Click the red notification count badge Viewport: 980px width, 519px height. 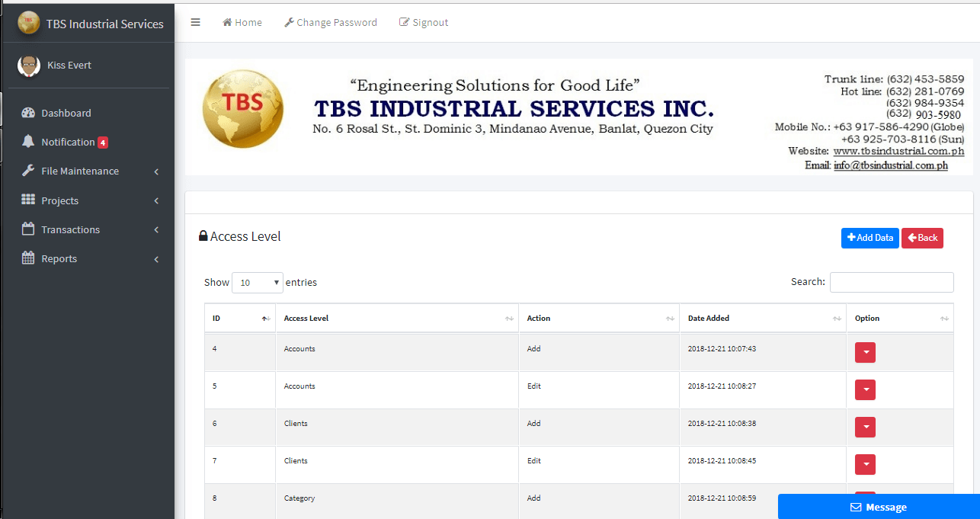pos(103,143)
